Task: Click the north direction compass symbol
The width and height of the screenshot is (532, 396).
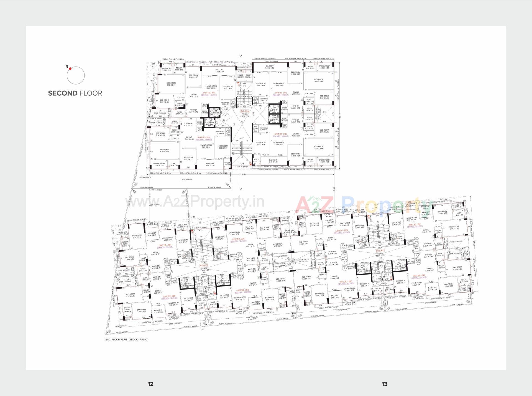Action: tap(75, 75)
